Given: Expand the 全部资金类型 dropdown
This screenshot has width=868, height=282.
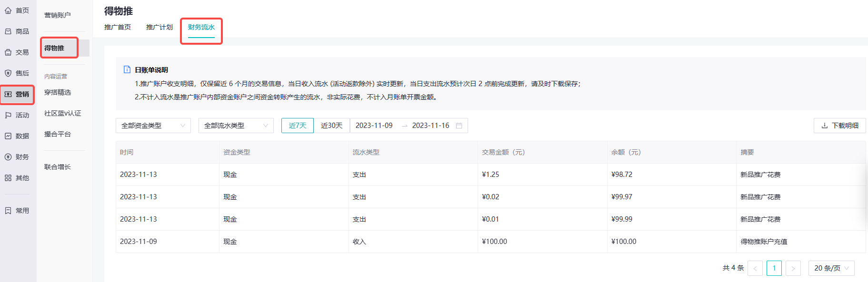Looking at the screenshot, I should click(153, 126).
